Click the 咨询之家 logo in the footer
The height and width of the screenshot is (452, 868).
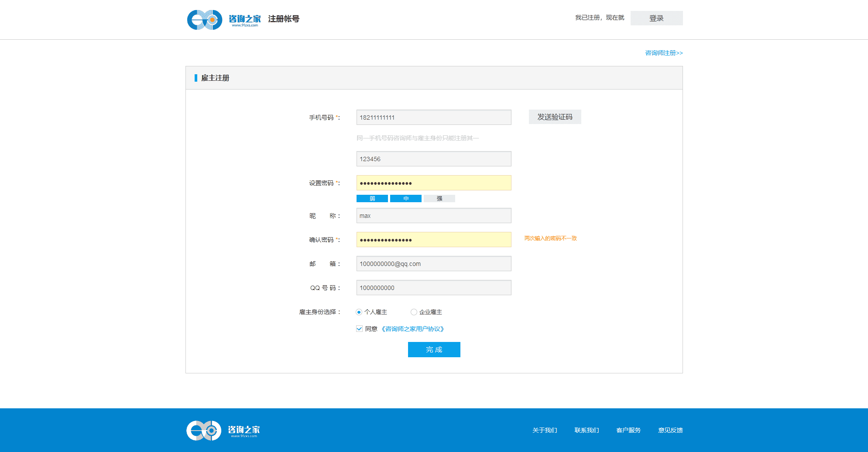pyautogui.click(x=223, y=431)
